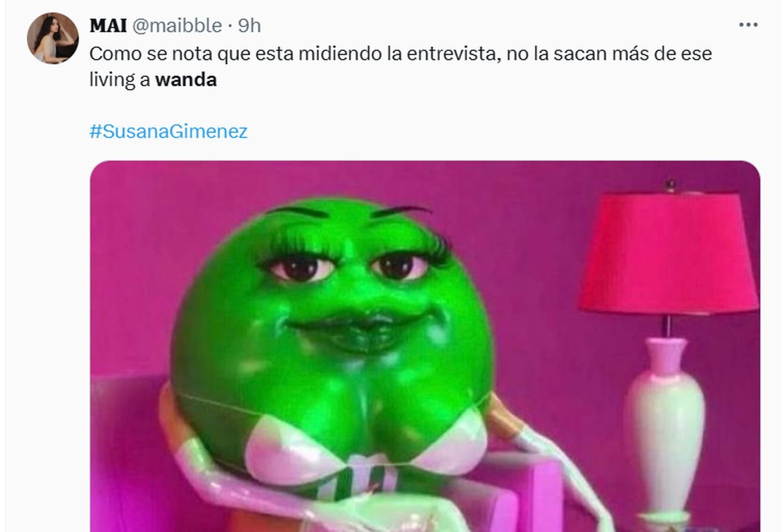Open the green M&M meme image
The image size is (781, 532).
pos(424,346)
